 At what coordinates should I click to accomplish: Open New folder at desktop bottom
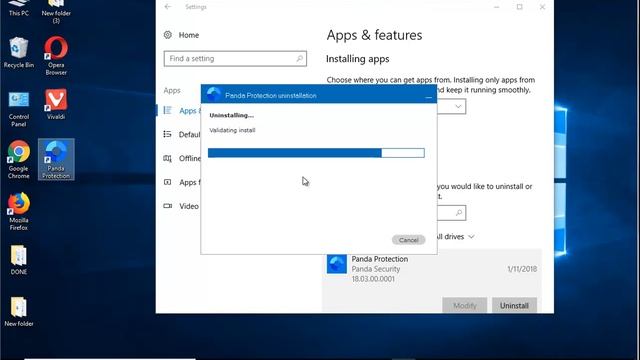click(x=18, y=311)
